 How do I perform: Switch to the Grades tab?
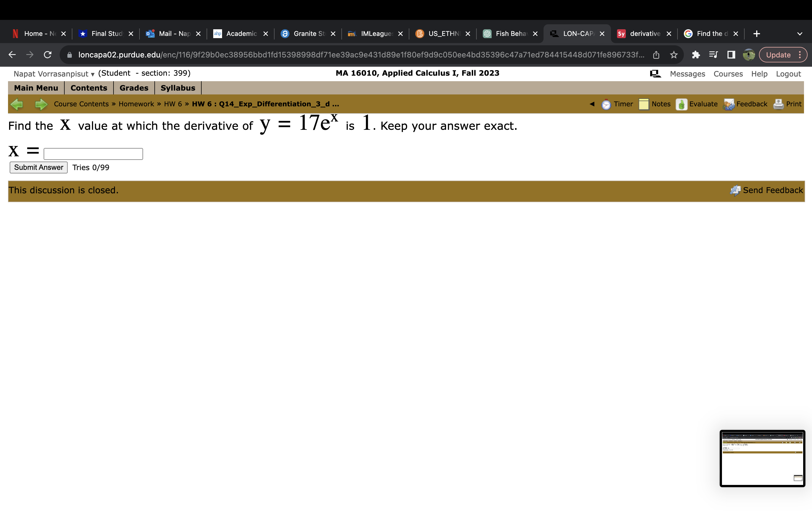134,88
